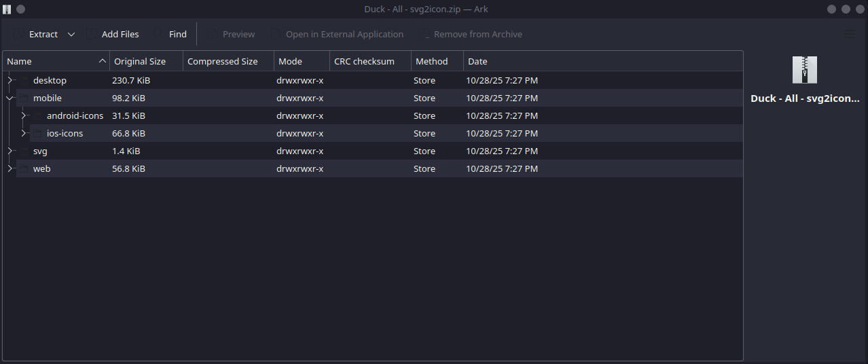
Task: Click the 98.2 KiB size cell
Action: click(128, 98)
